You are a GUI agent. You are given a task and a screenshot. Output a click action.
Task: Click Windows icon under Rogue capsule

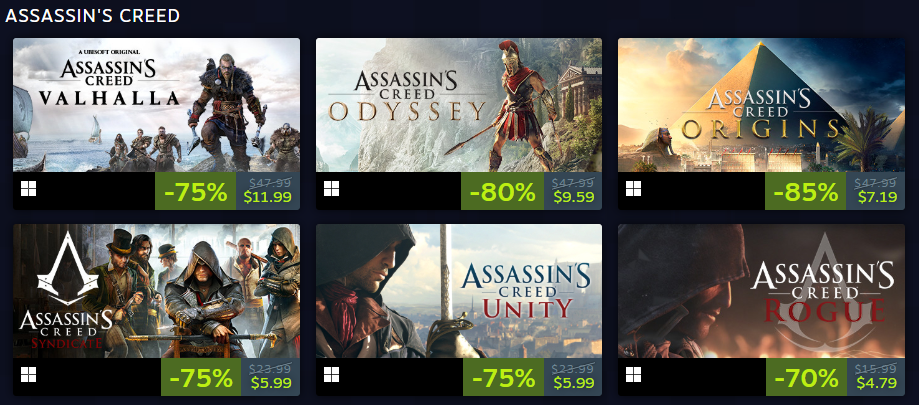[633, 375]
